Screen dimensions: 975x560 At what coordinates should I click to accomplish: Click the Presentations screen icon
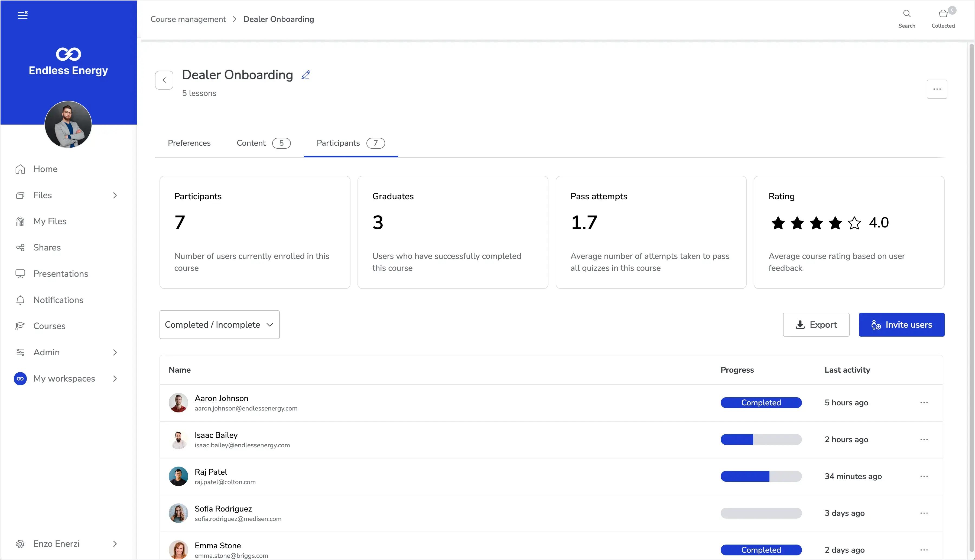tap(20, 274)
